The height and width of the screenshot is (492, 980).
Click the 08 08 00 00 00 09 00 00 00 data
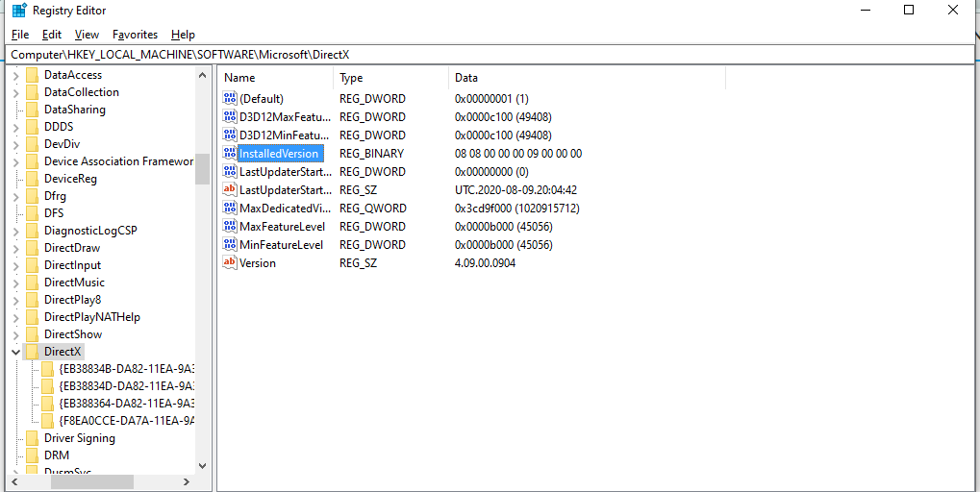[518, 154]
